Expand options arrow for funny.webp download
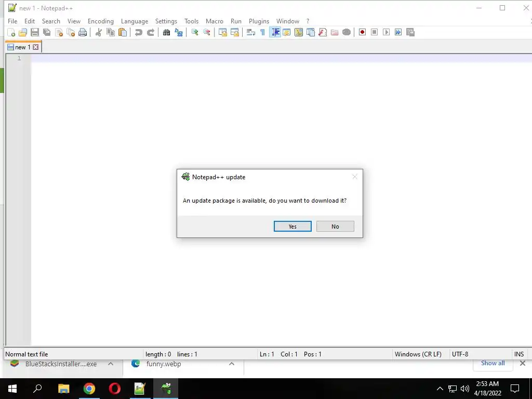Viewport: 532px width, 399px height. tap(232, 364)
